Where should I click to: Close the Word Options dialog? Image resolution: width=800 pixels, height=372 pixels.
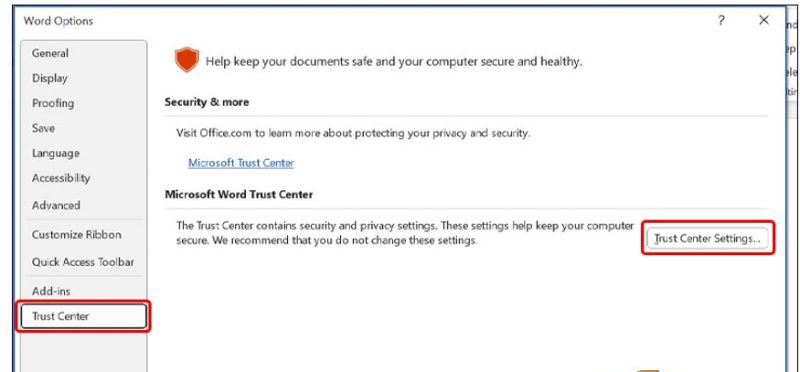[764, 20]
